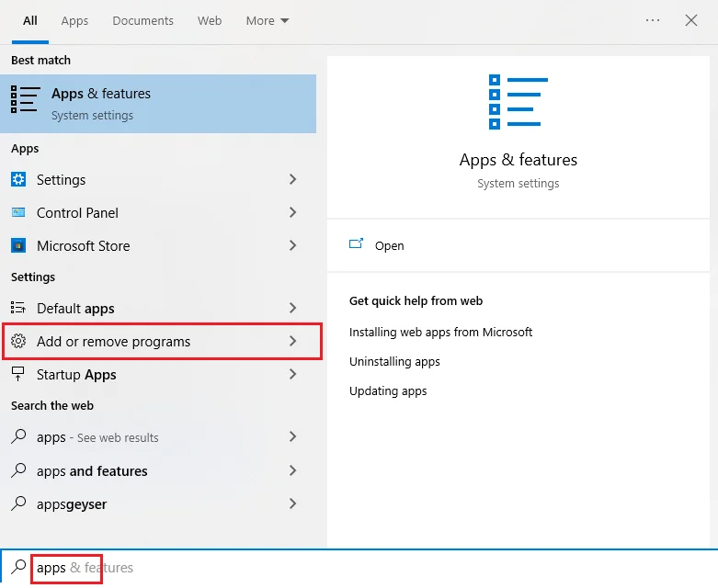The width and height of the screenshot is (718, 588).
Task: Open the Uninstalling apps help link
Action: [x=394, y=361]
